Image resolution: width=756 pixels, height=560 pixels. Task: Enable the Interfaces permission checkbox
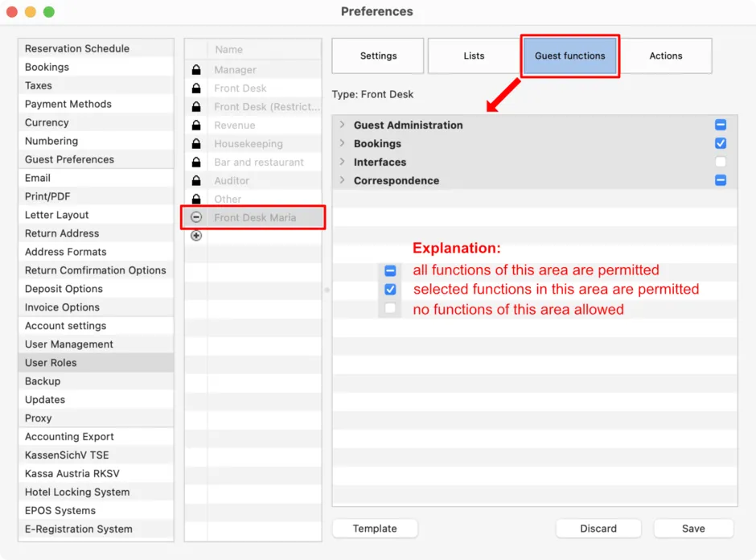click(721, 162)
